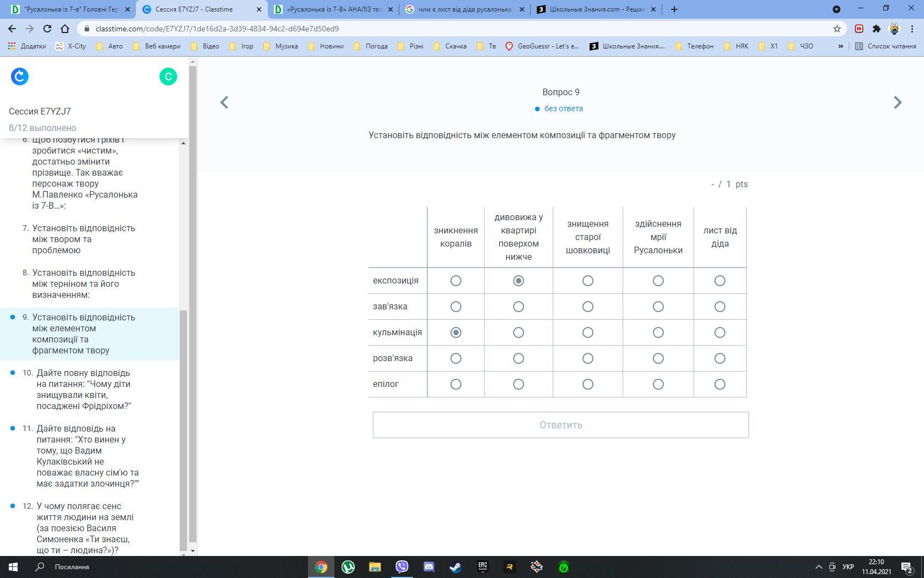This screenshot has height=578, width=924.
Task: Close the Classtime session tab
Action: 258,9
